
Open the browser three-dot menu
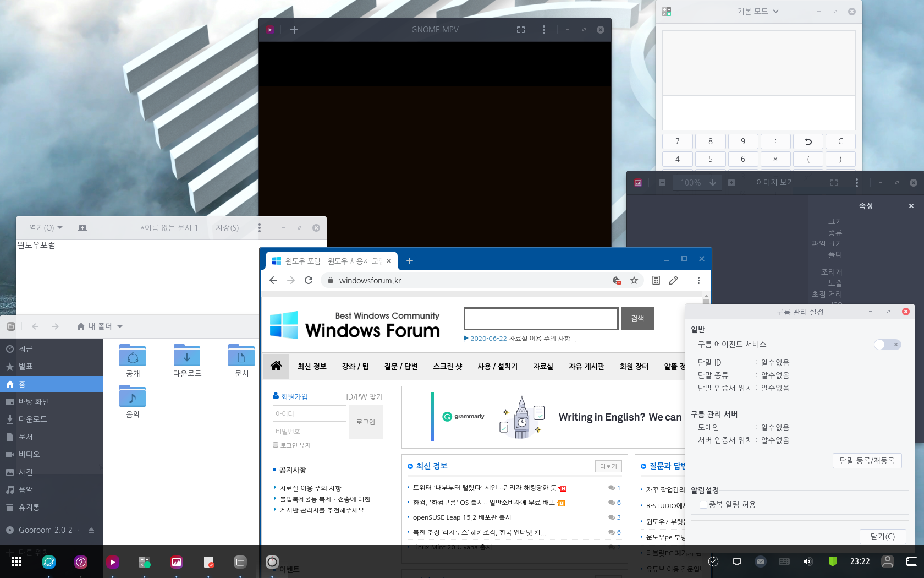698,280
